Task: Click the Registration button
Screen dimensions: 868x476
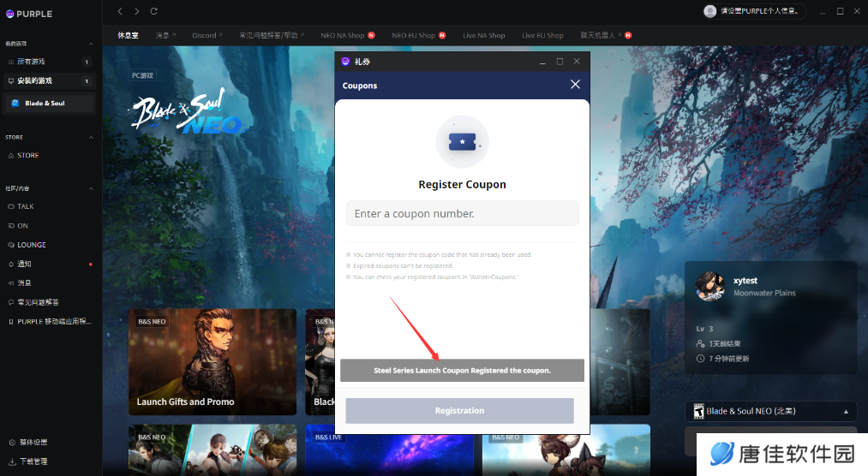Action: click(459, 411)
